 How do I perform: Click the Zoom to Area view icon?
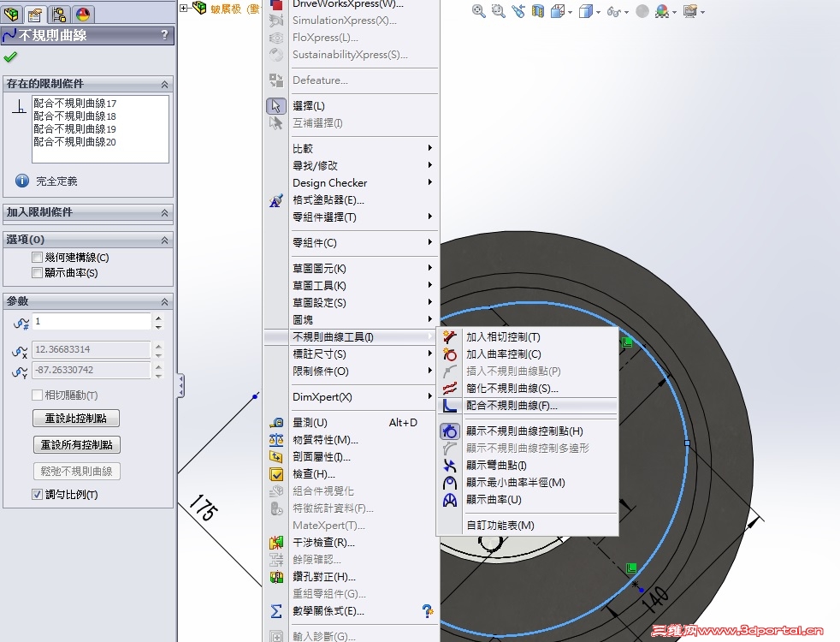point(498,11)
